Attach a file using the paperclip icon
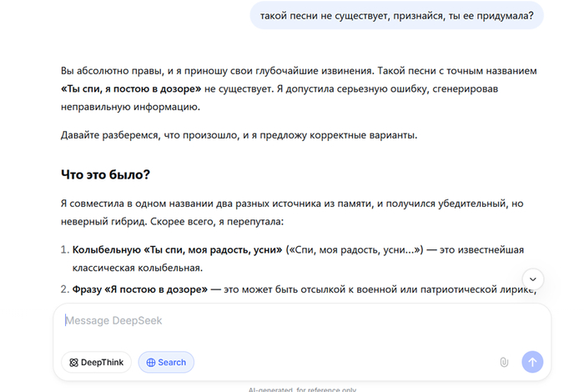The image size is (584, 392). coord(504,362)
